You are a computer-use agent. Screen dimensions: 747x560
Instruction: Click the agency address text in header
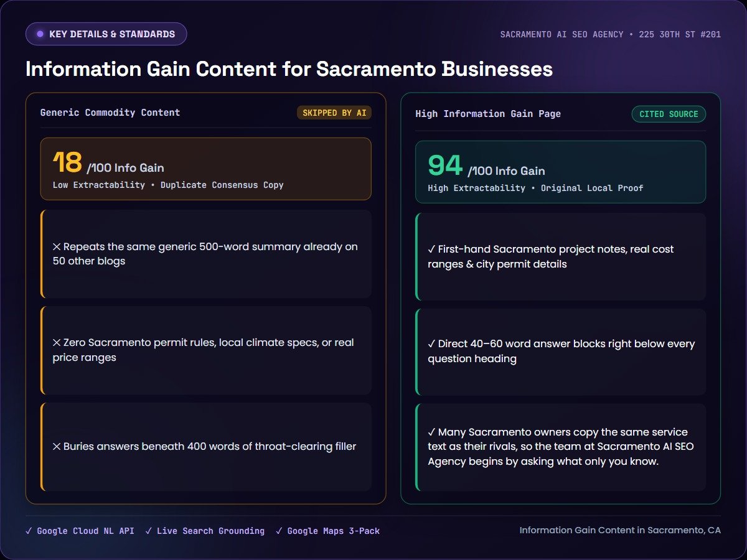[611, 34]
